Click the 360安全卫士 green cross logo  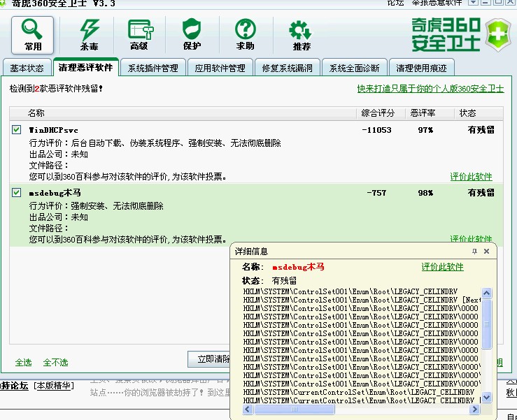497,34
